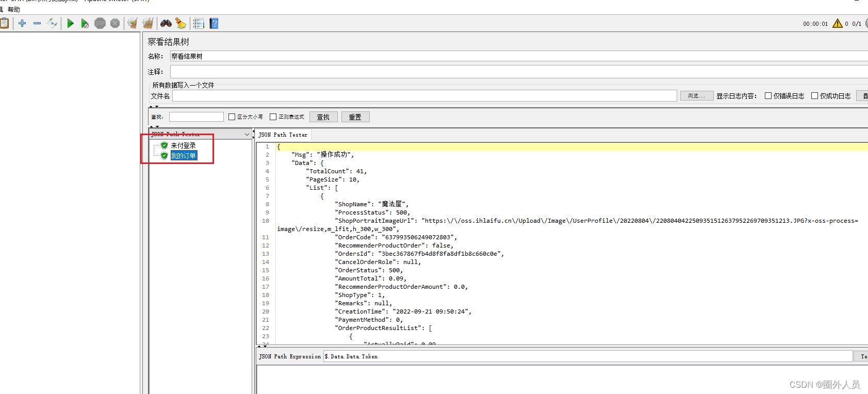This screenshot has height=394, width=868.
Task: Open the Function Helper list icon
Action: point(199,23)
